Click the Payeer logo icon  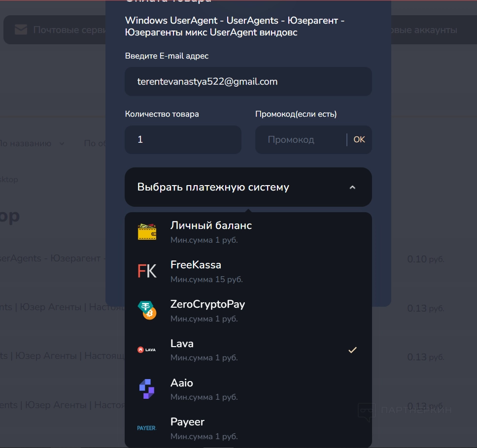(147, 428)
